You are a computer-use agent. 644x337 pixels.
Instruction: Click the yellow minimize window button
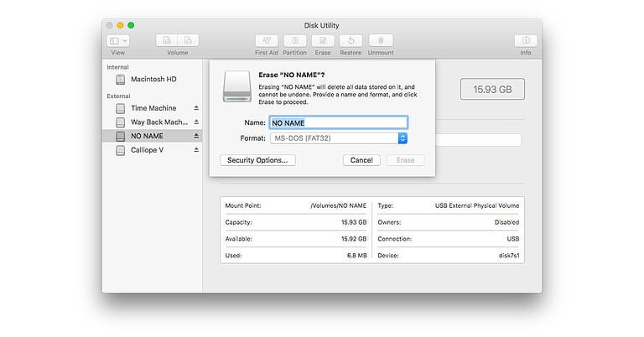[x=121, y=25]
